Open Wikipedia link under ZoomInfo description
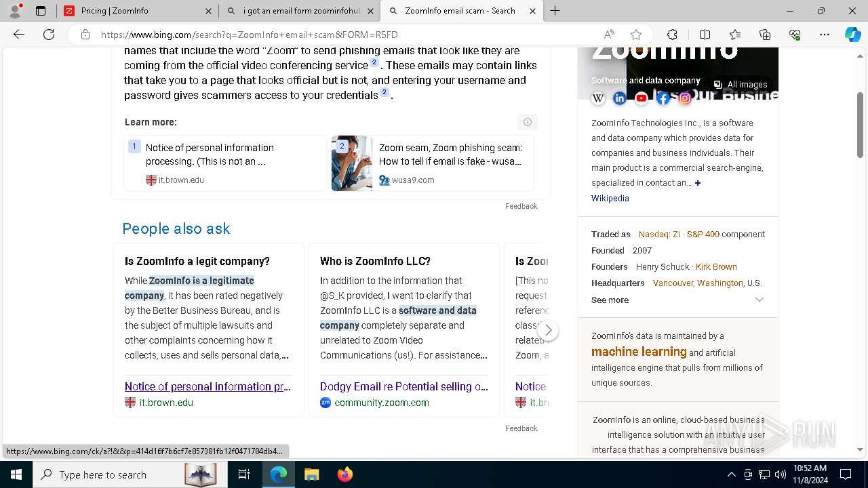The height and width of the screenshot is (488, 868). coord(610,199)
